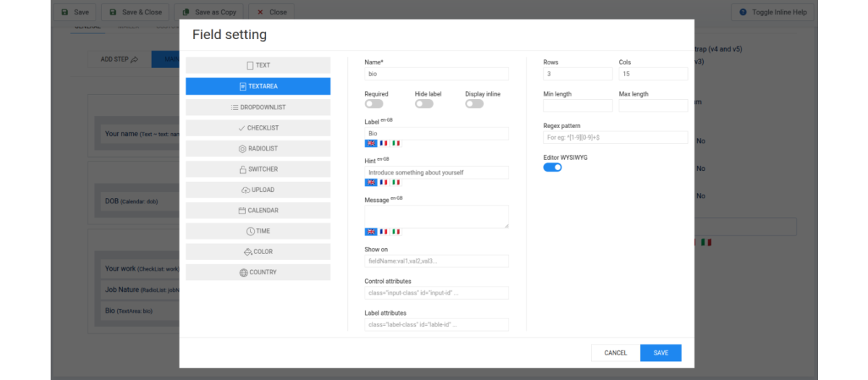The height and width of the screenshot is (380, 868).
Task: Choose the Color field type
Action: (x=258, y=252)
